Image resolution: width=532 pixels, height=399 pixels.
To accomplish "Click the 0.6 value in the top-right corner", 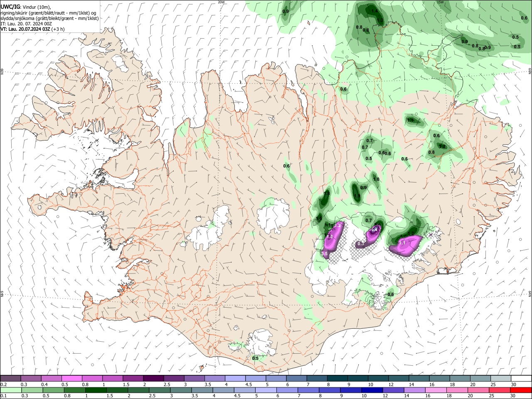I will (x=524, y=18).
